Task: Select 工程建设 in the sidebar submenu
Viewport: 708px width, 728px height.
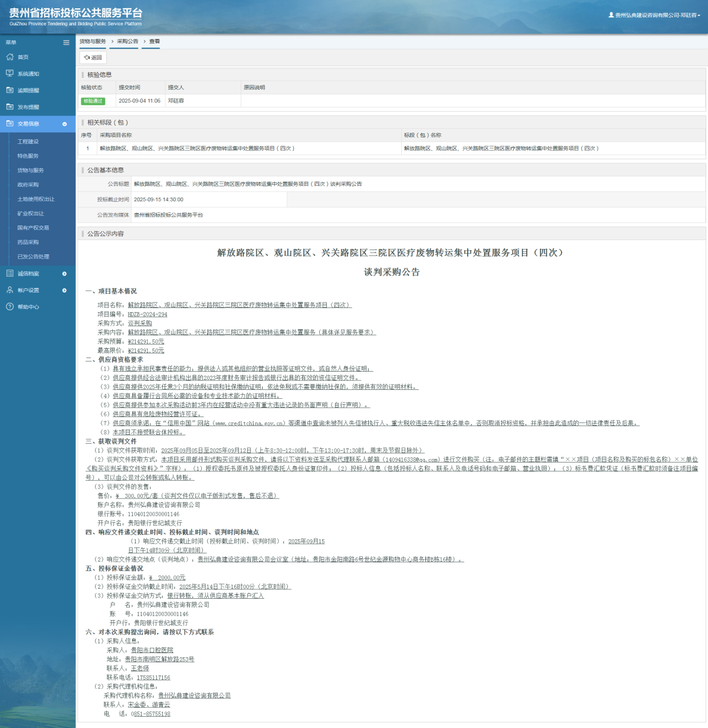Action: [28, 142]
